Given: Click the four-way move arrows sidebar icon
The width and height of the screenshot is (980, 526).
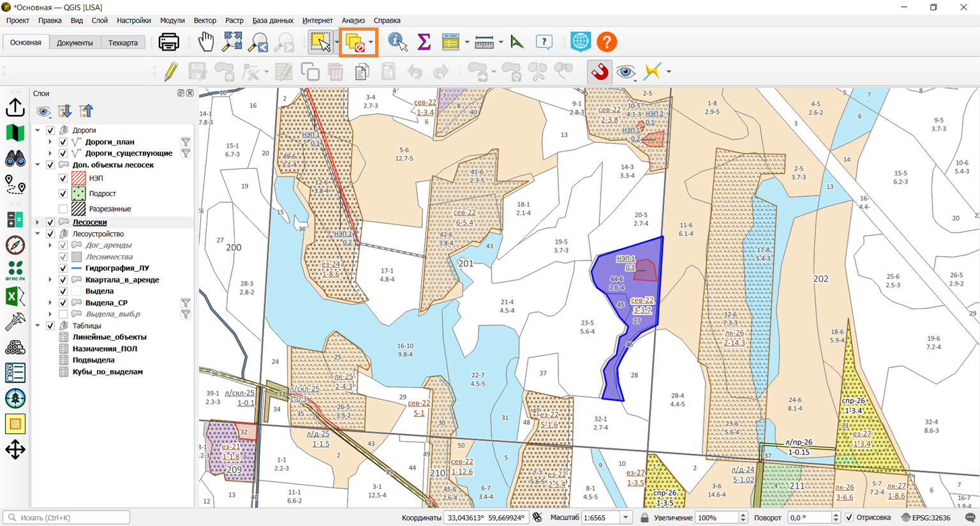Looking at the screenshot, I should [15, 449].
